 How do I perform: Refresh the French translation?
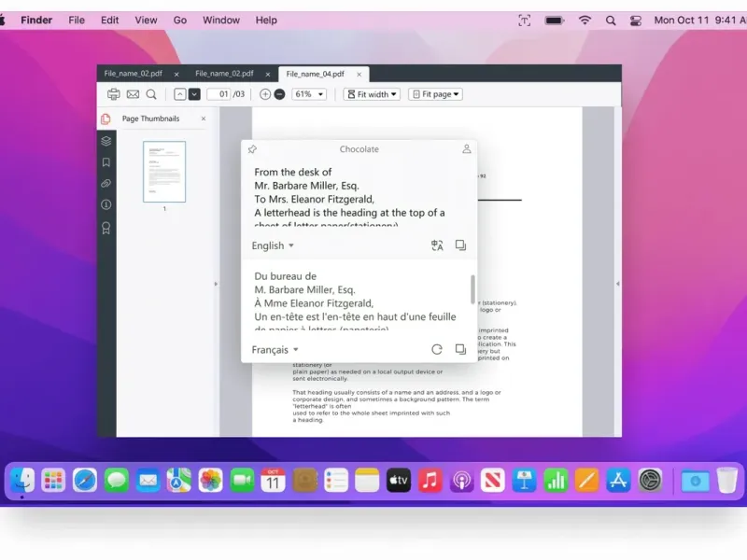point(437,349)
